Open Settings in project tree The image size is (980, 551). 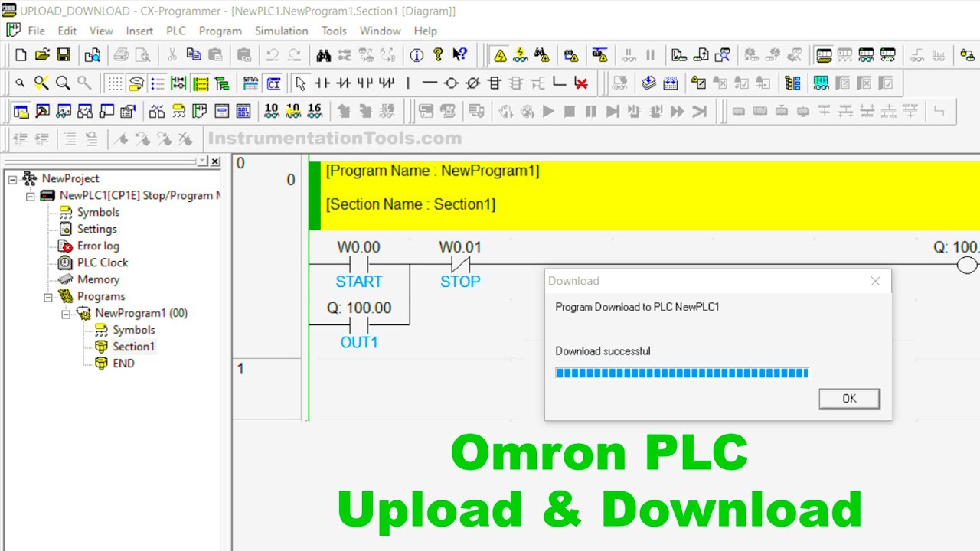(x=97, y=229)
